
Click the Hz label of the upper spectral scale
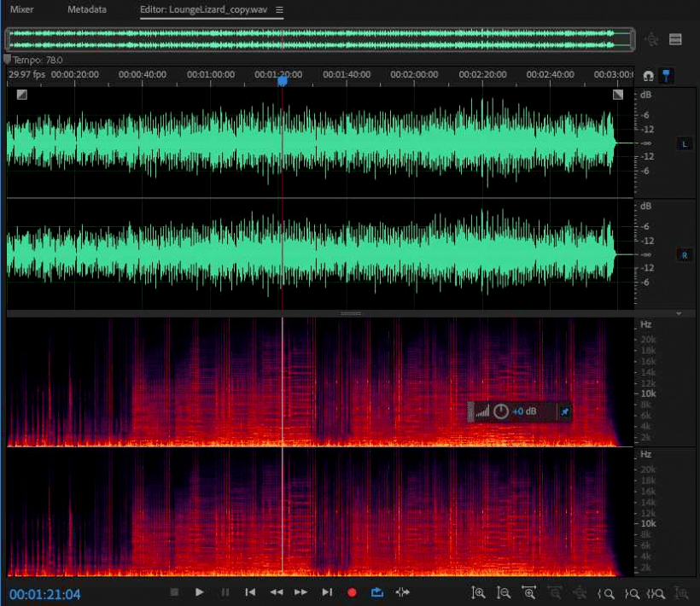645,324
